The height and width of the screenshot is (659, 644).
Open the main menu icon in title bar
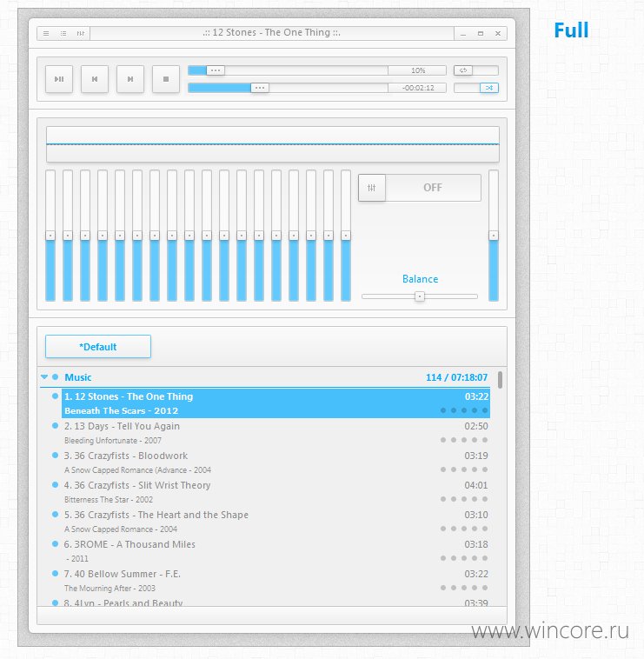[46, 34]
